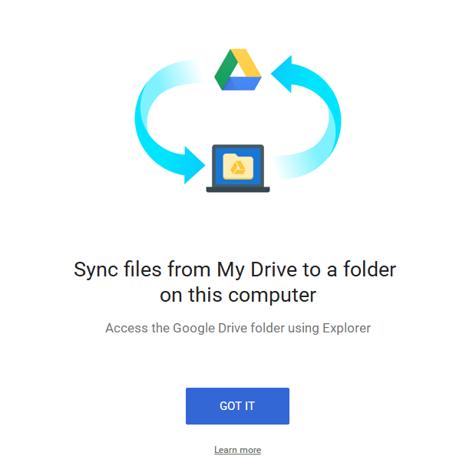Click the words "My Drive" in heading
476x476 pixels.
click(x=257, y=269)
